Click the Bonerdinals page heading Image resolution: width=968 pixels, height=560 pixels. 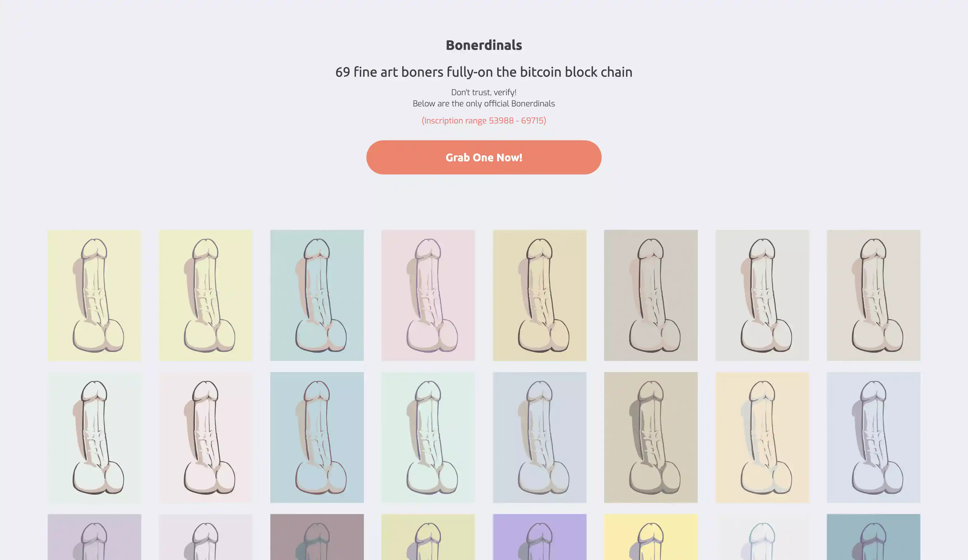click(484, 45)
